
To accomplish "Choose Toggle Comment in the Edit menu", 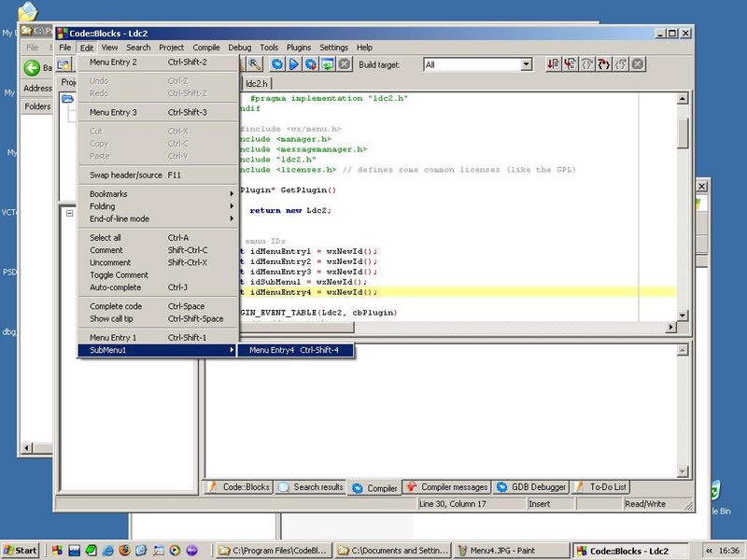I will (x=157, y=274).
